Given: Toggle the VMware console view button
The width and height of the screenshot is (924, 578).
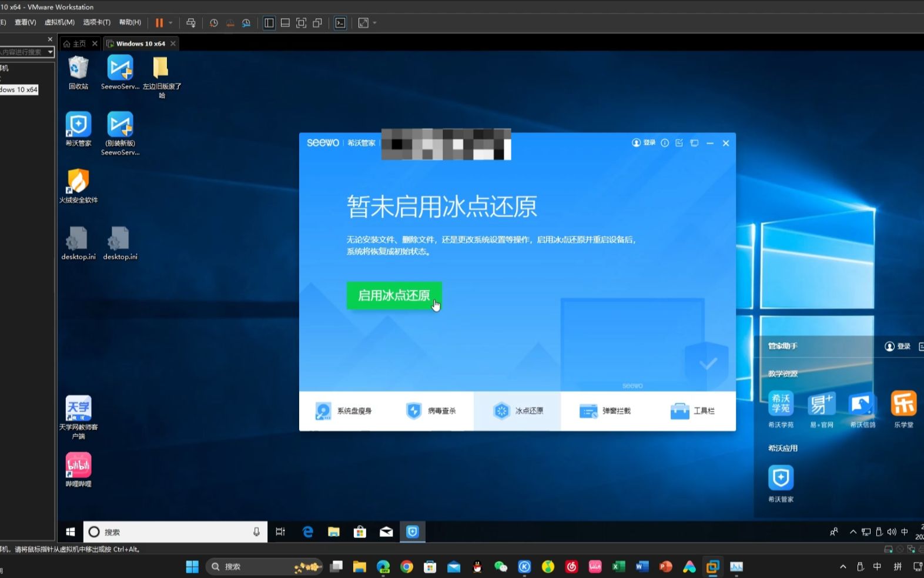Looking at the screenshot, I should [x=340, y=23].
